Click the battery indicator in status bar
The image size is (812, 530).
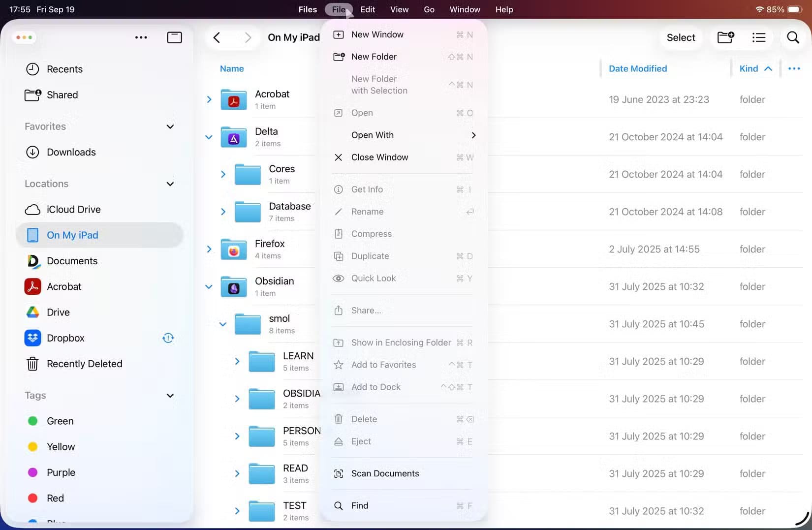(795, 9)
